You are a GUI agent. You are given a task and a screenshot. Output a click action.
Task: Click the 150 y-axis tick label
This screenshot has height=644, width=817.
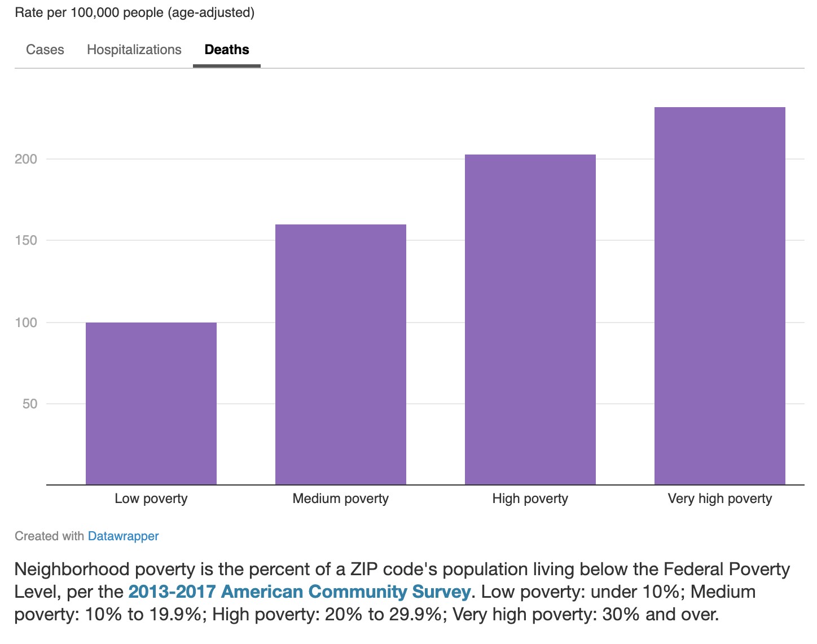coord(26,241)
